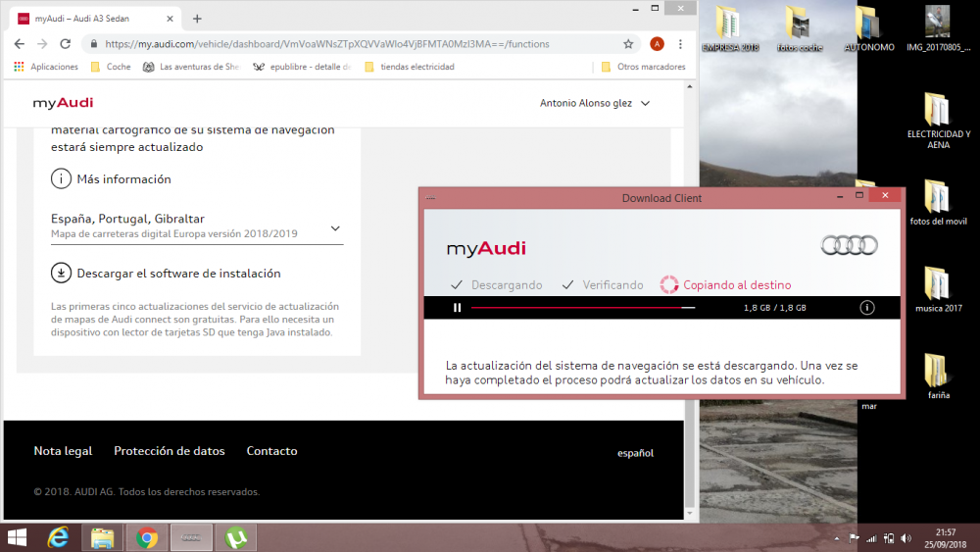
Task: Click the download arrow circle icon
Action: (61, 274)
